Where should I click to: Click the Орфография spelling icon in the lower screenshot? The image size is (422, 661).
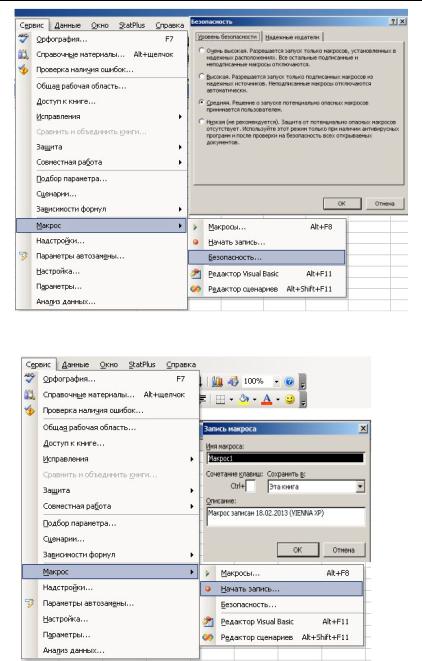pyautogui.click(x=30, y=379)
